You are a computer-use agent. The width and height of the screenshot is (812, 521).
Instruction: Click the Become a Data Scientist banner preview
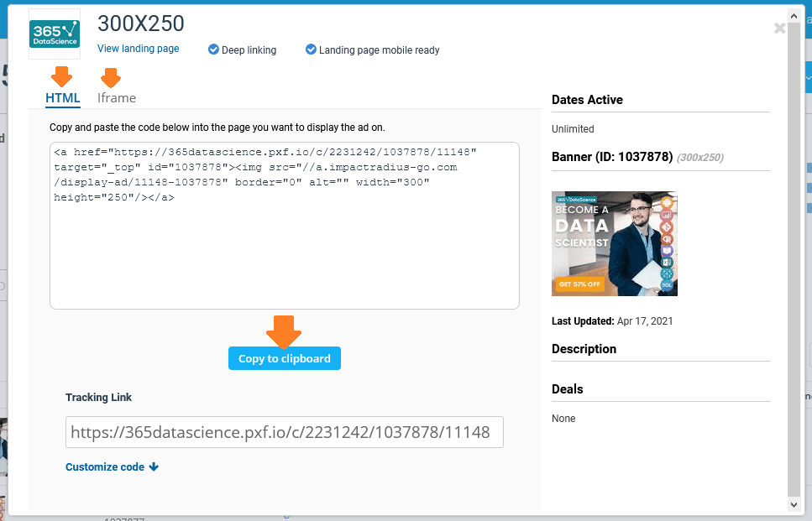coord(614,243)
